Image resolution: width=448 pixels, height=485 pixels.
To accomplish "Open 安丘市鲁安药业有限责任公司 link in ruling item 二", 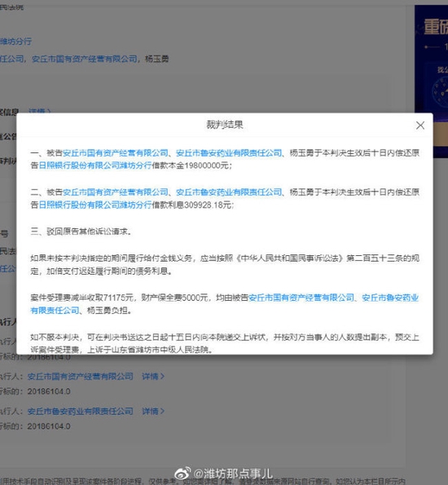I will (229, 192).
